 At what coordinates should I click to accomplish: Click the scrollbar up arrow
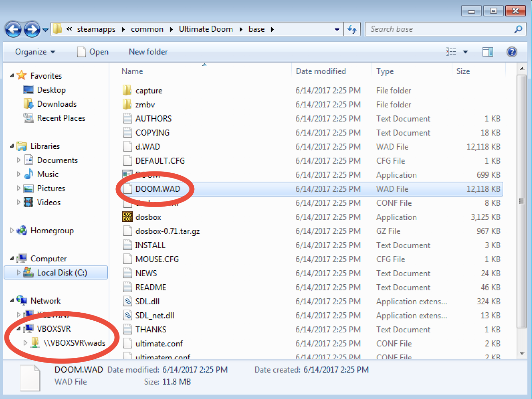tap(522, 69)
